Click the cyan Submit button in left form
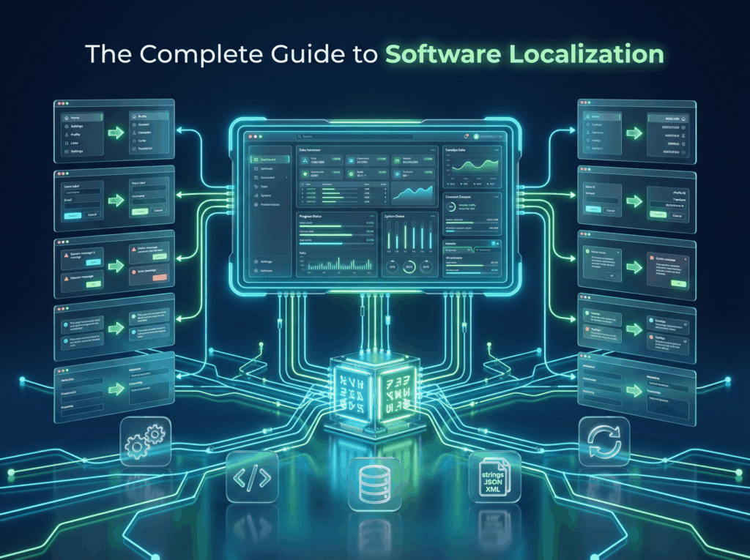Image resolution: width=750 pixels, height=560 pixels. (x=73, y=216)
